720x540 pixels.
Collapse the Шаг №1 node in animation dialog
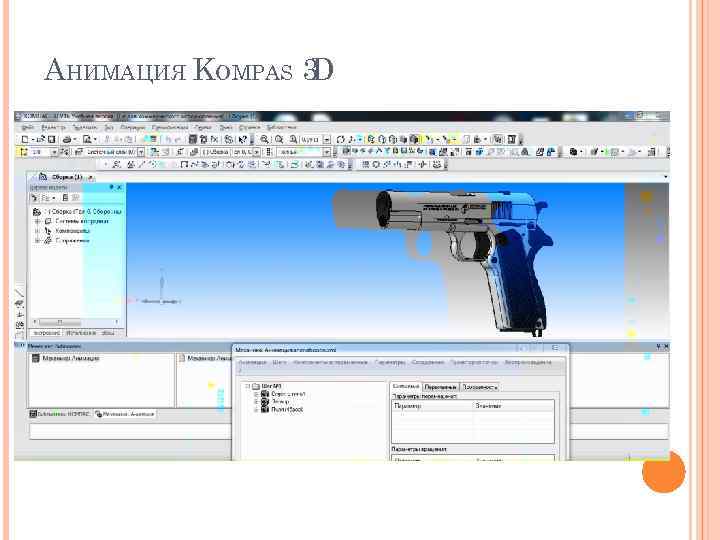pyautogui.click(x=248, y=386)
